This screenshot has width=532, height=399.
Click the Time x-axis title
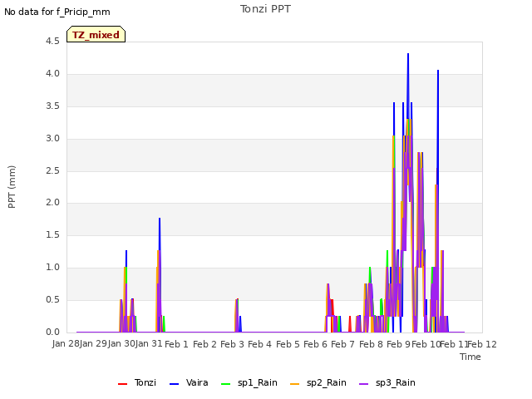[x=470, y=357]
